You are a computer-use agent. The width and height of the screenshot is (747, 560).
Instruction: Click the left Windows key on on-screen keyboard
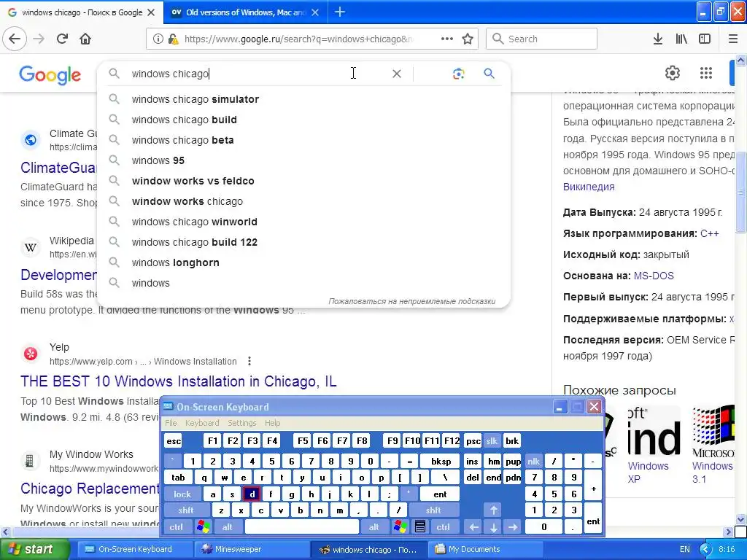point(203,526)
